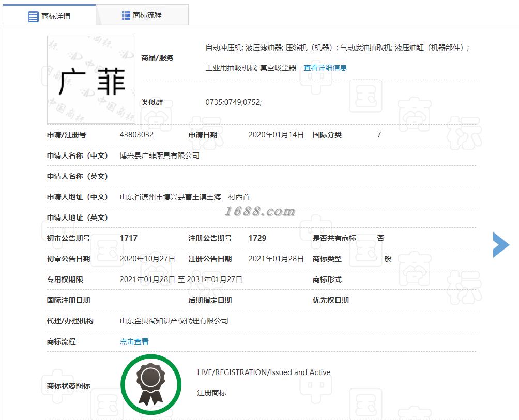Open the 查看详细信息 link
Viewport: 519px width, 420px height.
pos(325,68)
